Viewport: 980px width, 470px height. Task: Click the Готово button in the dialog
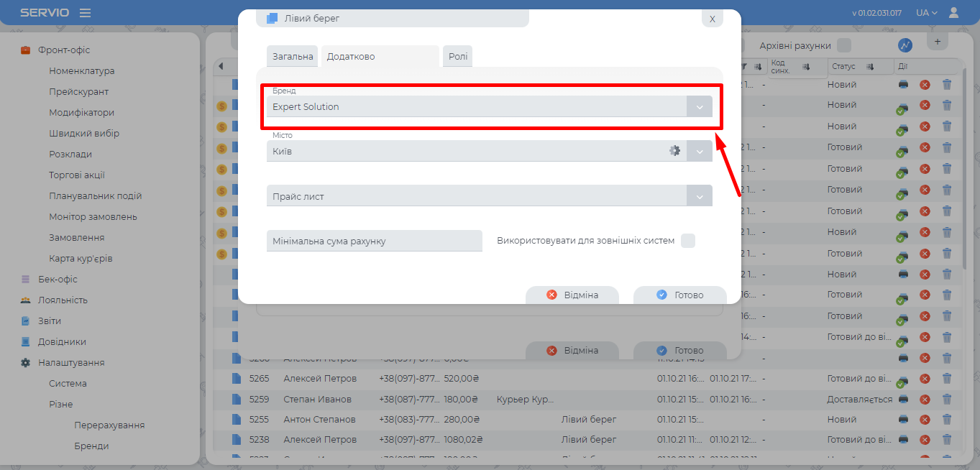pyautogui.click(x=680, y=295)
